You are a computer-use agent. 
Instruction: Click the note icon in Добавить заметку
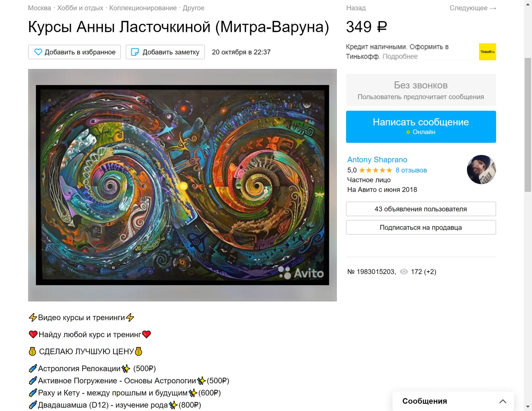point(135,52)
